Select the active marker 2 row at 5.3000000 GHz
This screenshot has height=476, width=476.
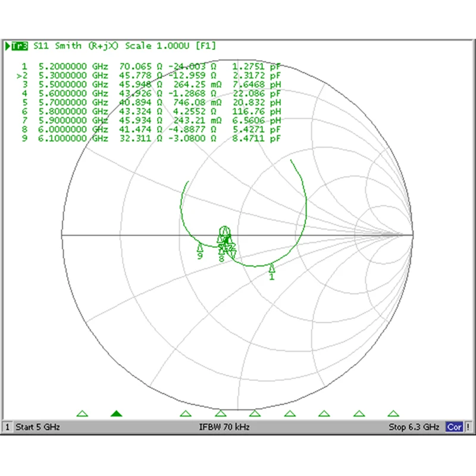pos(149,76)
